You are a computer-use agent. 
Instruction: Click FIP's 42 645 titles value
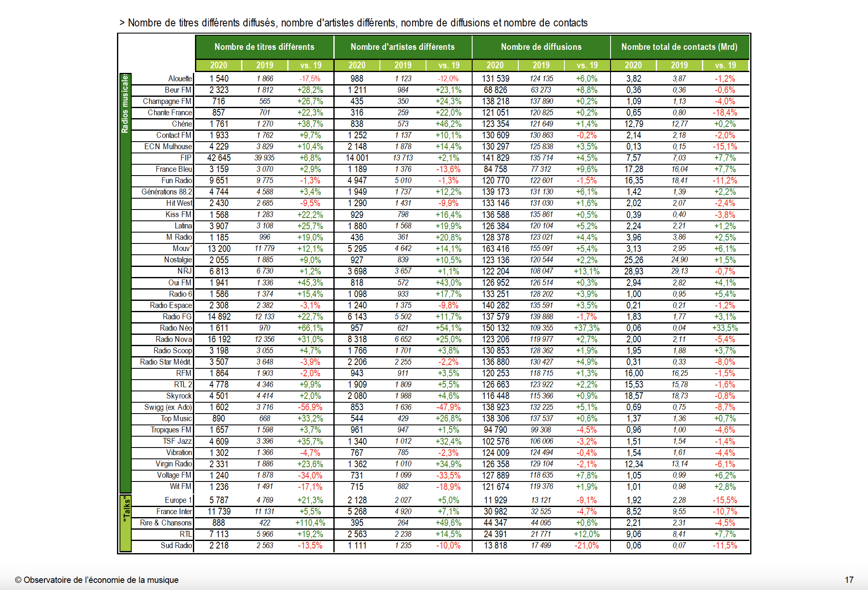(x=219, y=158)
